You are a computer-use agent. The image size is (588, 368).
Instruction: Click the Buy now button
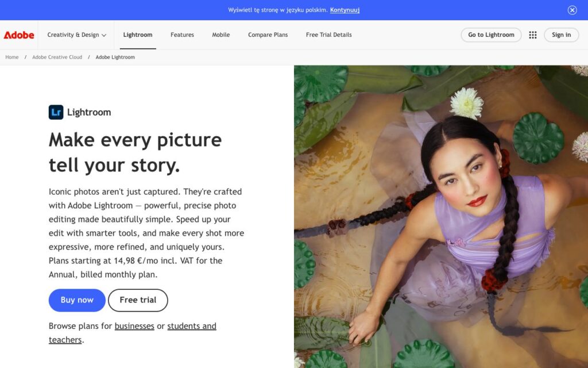pos(77,300)
